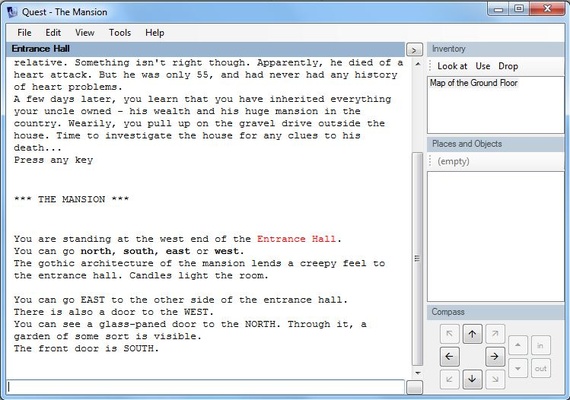Click the northeast compass arrow
This screenshot has width=570, height=400.
click(495, 334)
